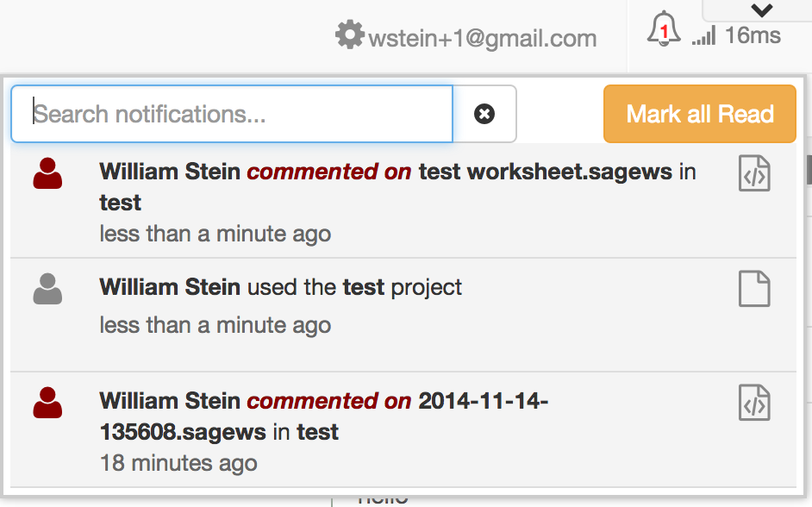
Task: Click red user avatar beside 2014-11-14 comment
Action: [x=47, y=404]
